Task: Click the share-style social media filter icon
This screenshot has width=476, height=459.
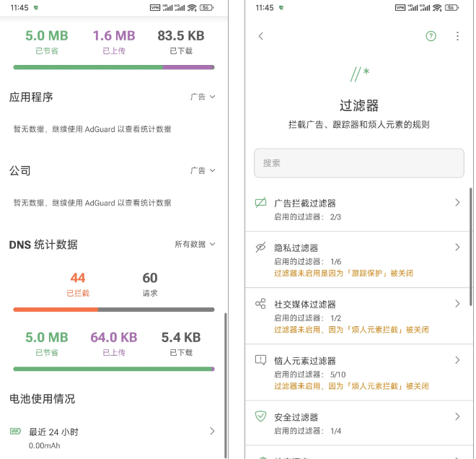Action: click(261, 303)
